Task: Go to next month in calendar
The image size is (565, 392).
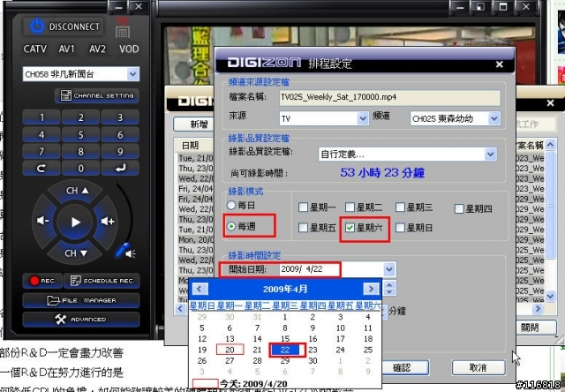Action: pos(371,289)
